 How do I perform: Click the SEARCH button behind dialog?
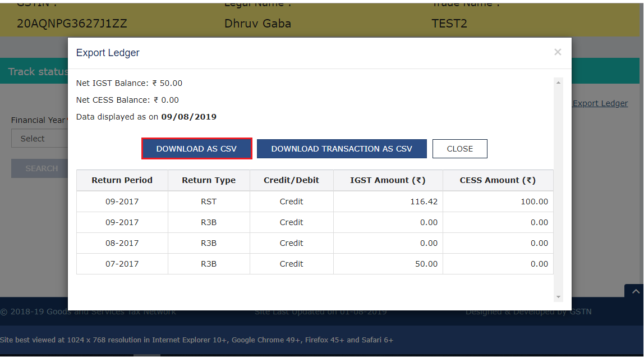(x=39, y=168)
